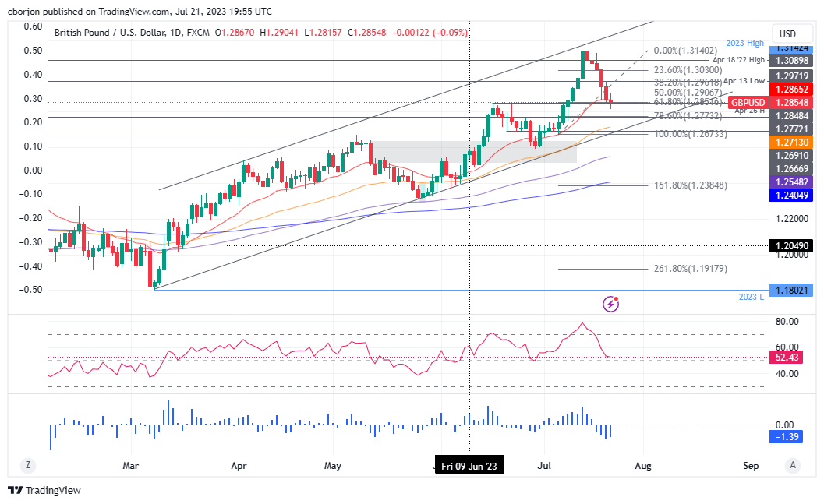
Task: Select the Jul label on the time axis
Action: point(544,465)
